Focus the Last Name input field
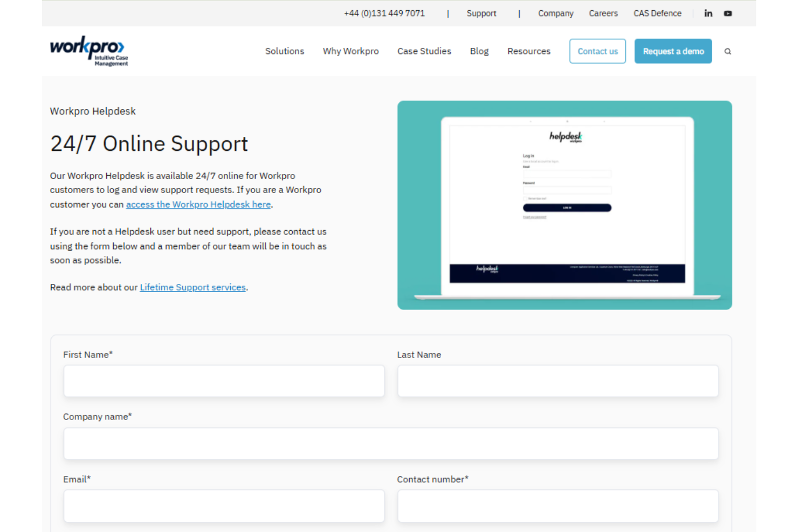This screenshot has height=532, width=798. tap(558, 381)
